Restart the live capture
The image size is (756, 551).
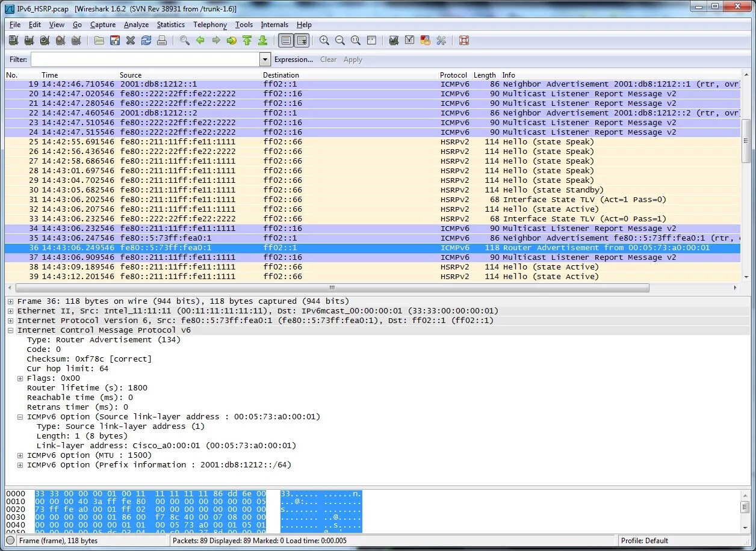(x=76, y=40)
